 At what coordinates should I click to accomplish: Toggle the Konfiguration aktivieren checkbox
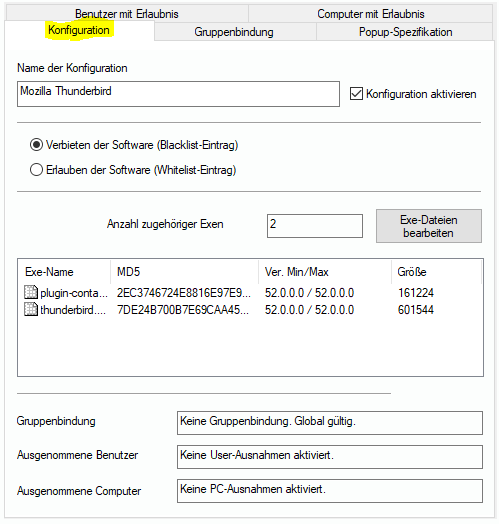tap(356, 94)
